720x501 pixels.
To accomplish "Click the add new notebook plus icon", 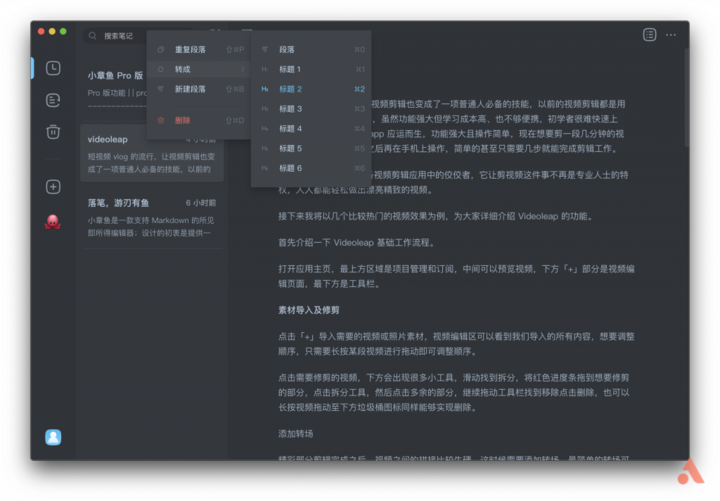I will 53,186.
